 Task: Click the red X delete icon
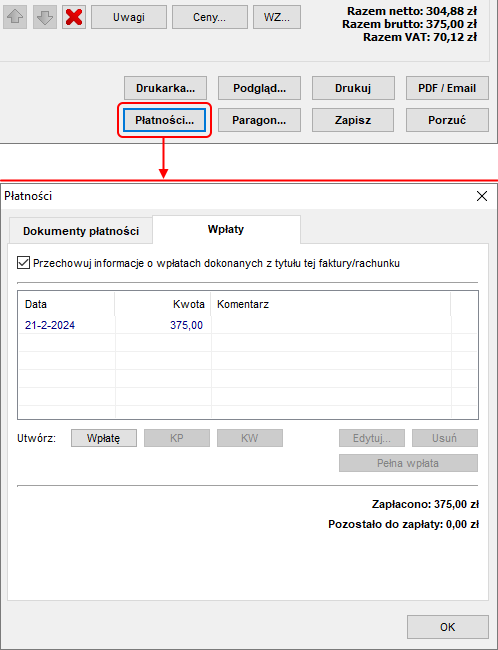click(x=74, y=17)
